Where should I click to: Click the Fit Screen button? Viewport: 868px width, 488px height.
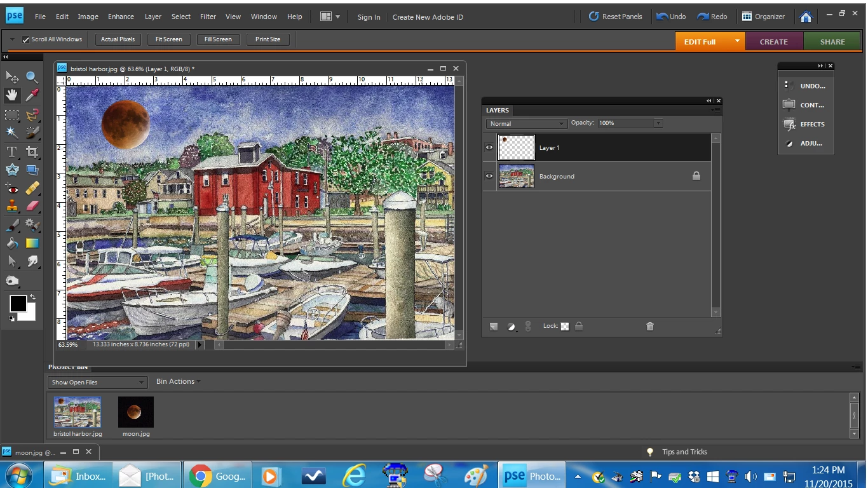click(x=169, y=39)
